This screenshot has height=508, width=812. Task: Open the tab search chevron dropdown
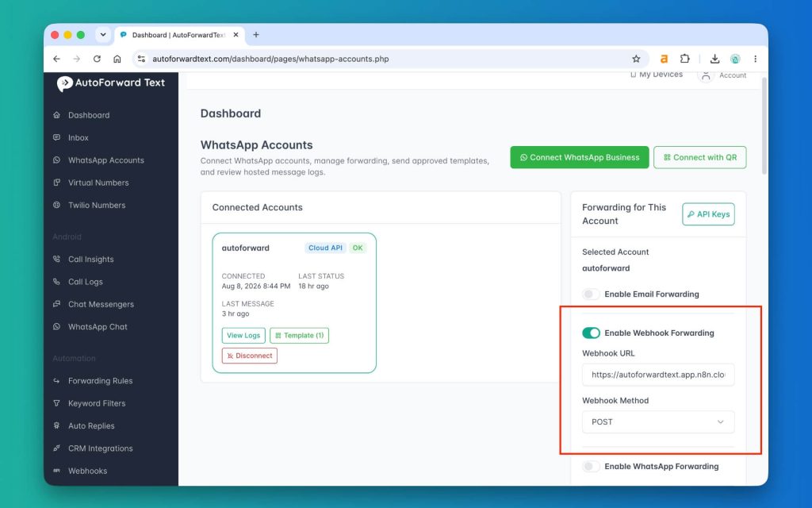(x=103, y=35)
